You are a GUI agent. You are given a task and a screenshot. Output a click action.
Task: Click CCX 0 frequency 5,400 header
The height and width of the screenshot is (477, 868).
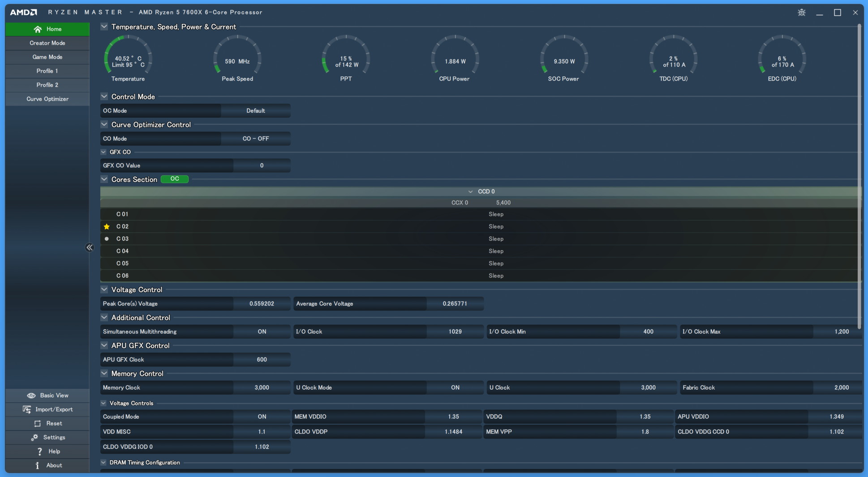(x=503, y=203)
